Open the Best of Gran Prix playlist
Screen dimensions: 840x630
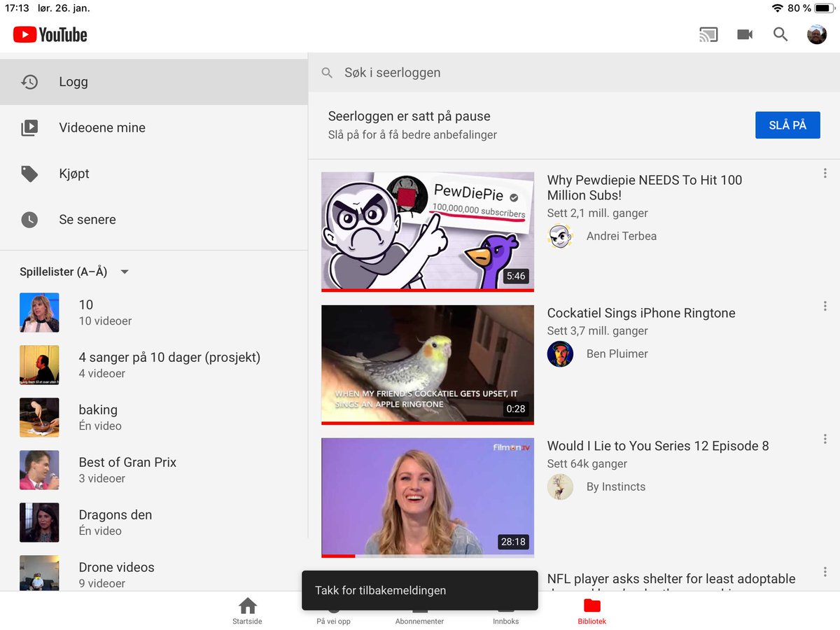154,470
